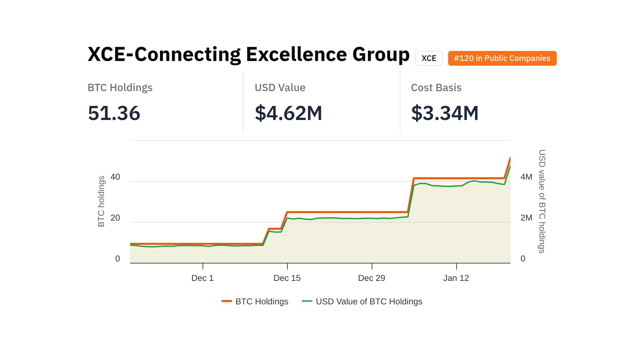644x362 pixels.
Task: Click the Dec 15 axis label
Action: point(287,278)
